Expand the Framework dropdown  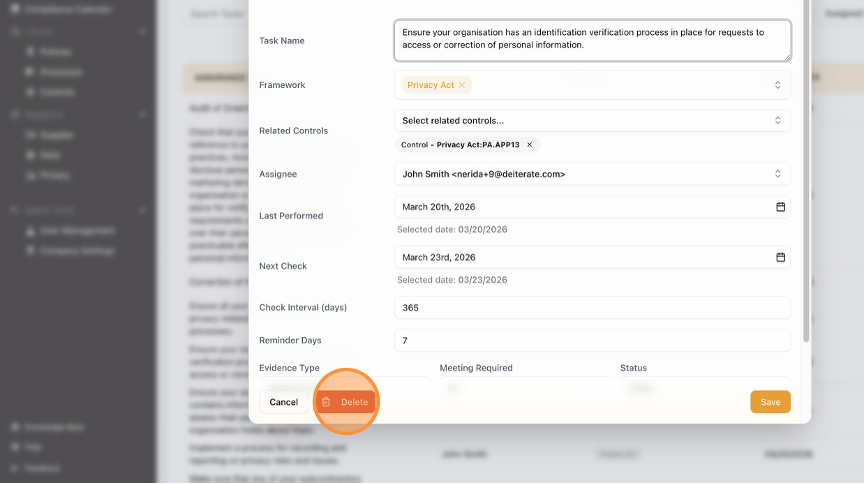pyautogui.click(x=777, y=85)
